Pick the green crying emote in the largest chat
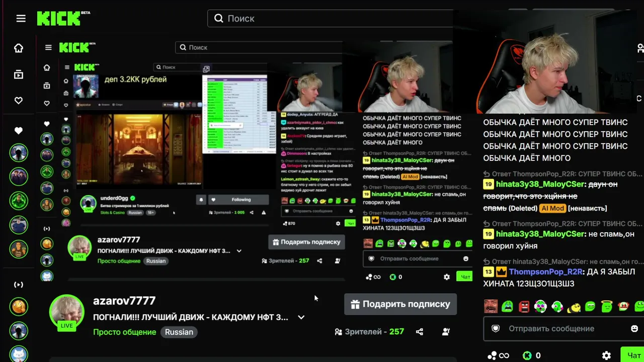644x362 pixels. click(x=507, y=306)
